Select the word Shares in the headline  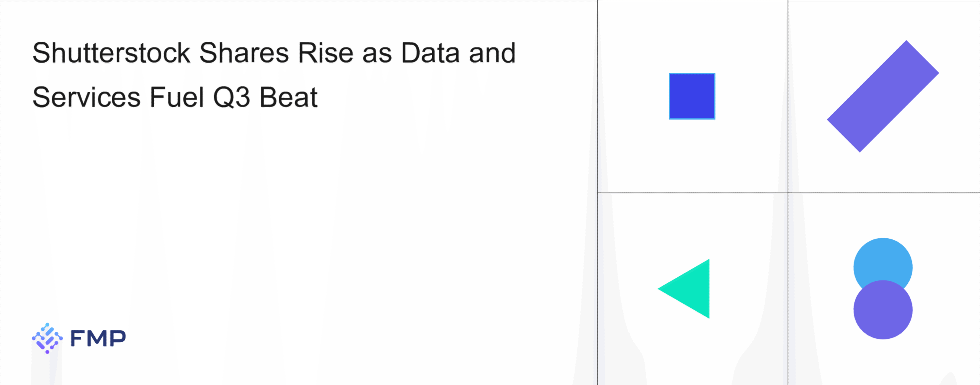point(244,53)
